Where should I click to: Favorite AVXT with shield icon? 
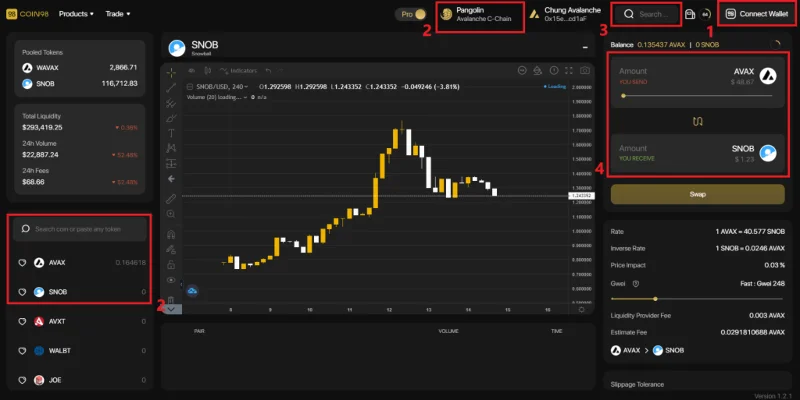click(x=22, y=322)
